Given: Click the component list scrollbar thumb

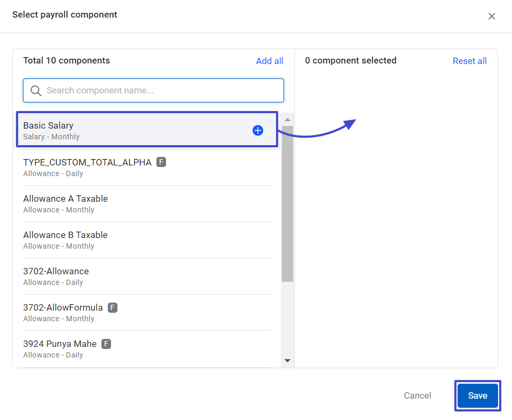Looking at the screenshot, I should [287, 204].
